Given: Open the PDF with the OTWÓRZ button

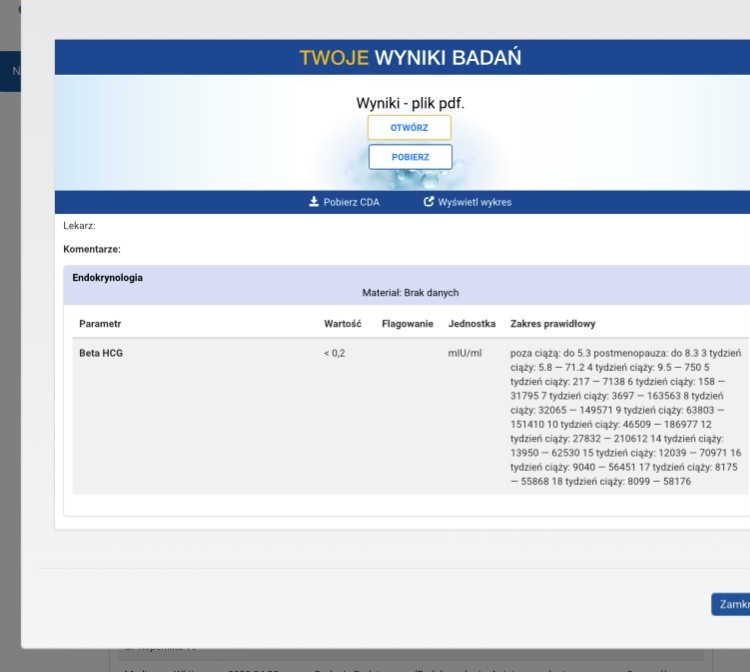Looking at the screenshot, I should 409,128.
